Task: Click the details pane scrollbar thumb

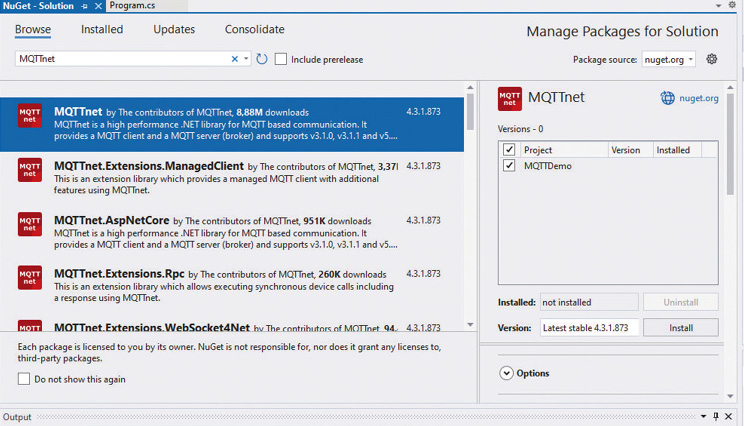Action: click(x=730, y=144)
